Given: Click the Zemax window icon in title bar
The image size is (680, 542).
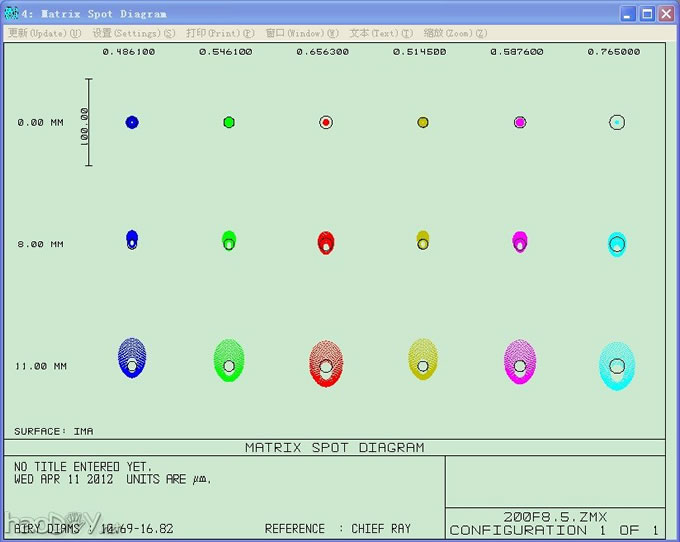Looking at the screenshot, I should 13,14.
